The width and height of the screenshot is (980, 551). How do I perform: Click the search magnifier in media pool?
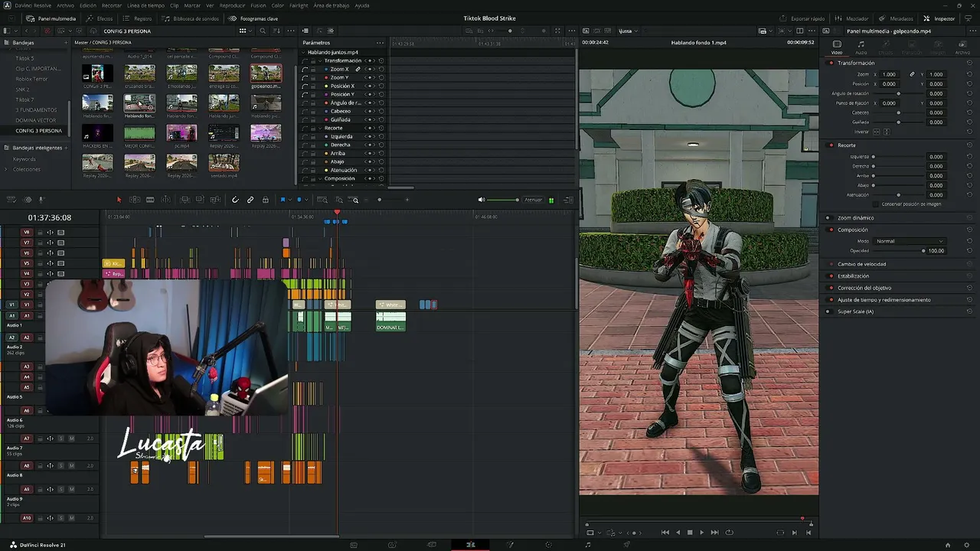pyautogui.click(x=263, y=31)
